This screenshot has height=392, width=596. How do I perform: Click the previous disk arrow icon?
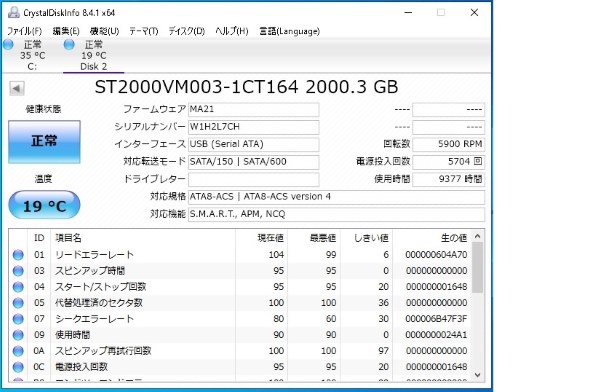coord(17,88)
